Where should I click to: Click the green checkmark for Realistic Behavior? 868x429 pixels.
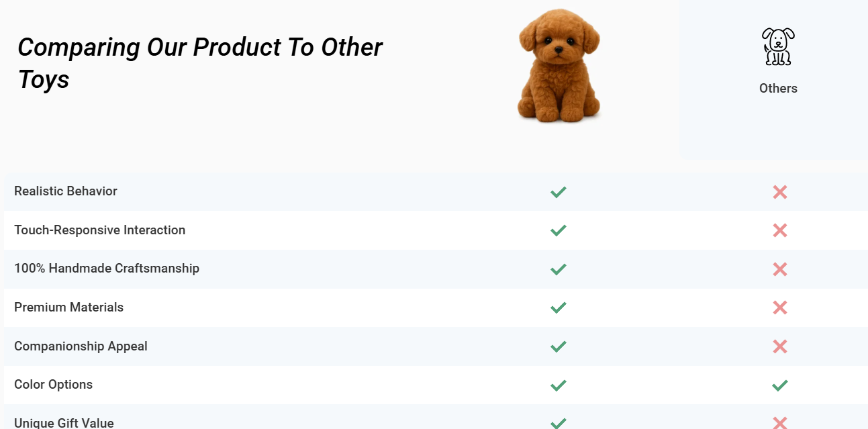pos(558,192)
